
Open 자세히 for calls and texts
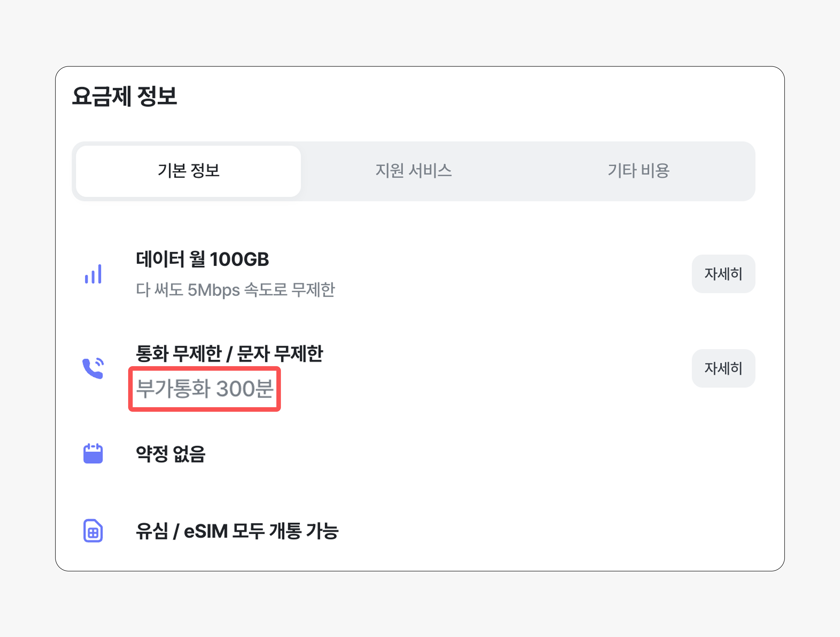[x=723, y=368]
